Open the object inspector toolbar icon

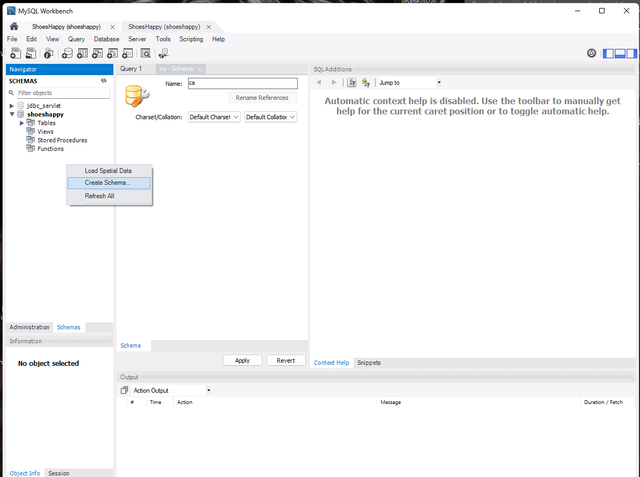click(49, 53)
